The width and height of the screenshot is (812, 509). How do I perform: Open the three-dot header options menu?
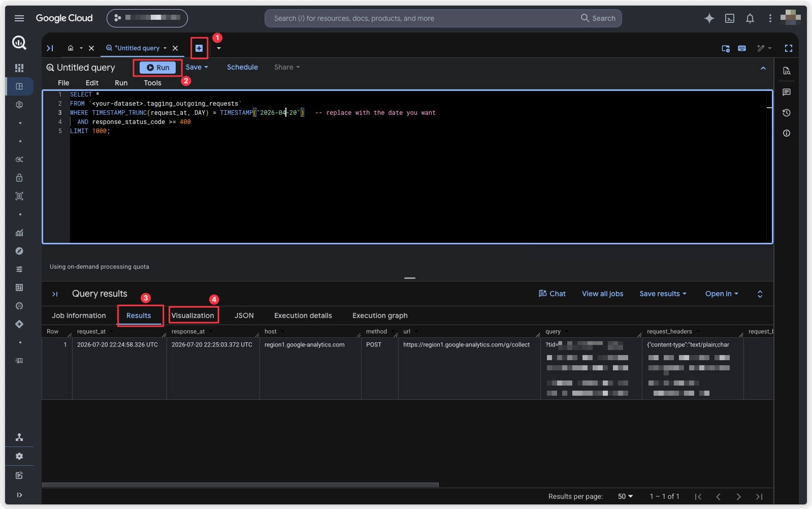point(770,18)
